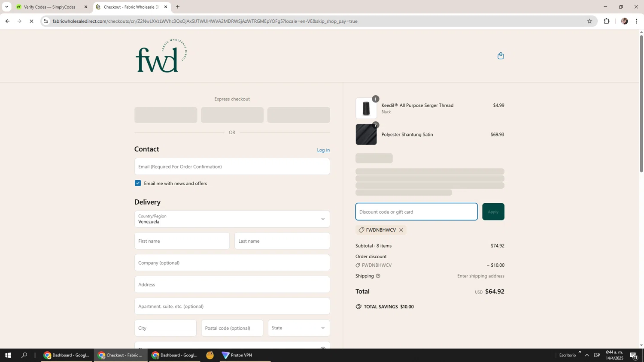The height and width of the screenshot is (362, 644).
Task: Close the Checkout - Fabric Wholesale tab
Action: 166,7
